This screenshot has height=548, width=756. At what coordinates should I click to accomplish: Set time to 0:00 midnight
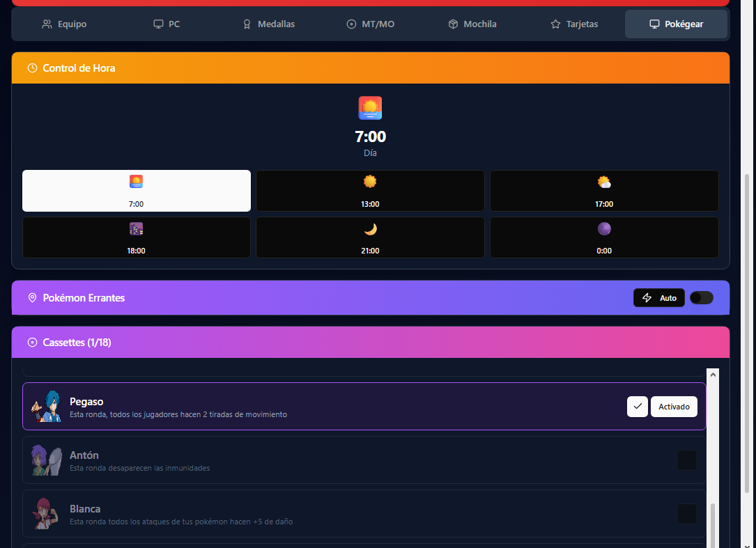click(x=604, y=237)
